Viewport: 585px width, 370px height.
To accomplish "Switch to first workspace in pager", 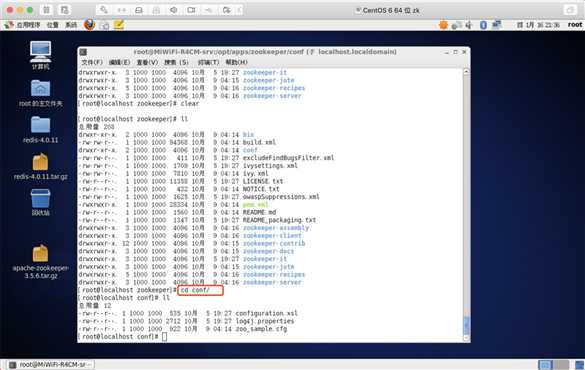I will (545, 364).
